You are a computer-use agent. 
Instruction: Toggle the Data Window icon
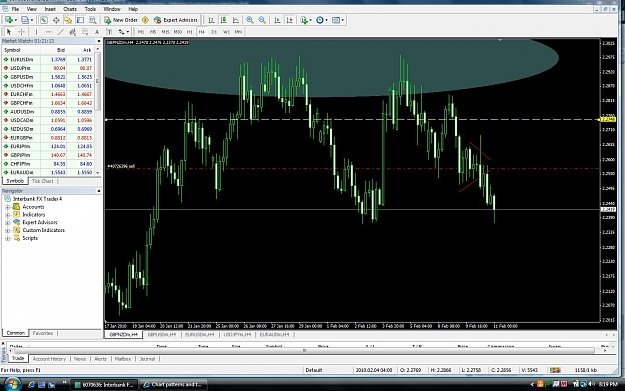[x=56, y=20]
